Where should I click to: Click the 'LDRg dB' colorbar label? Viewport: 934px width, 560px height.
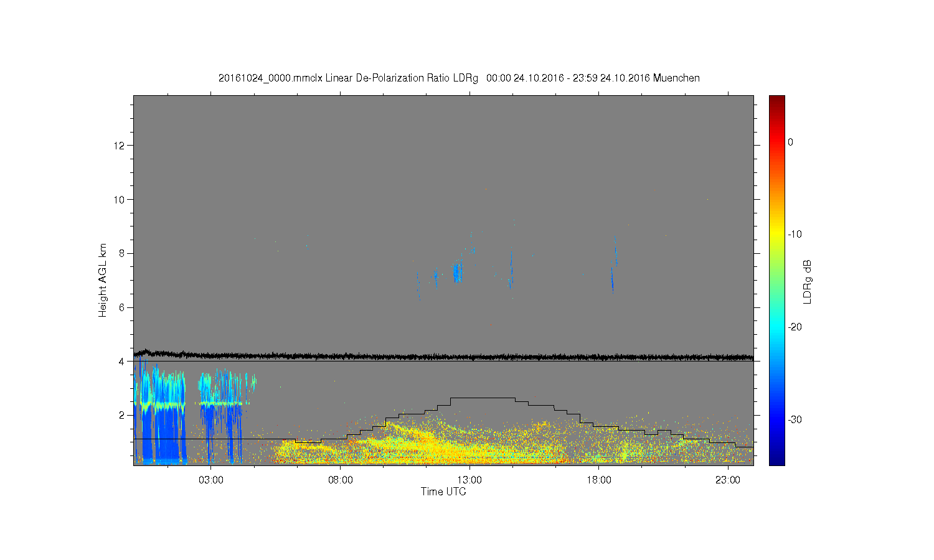click(x=808, y=282)
